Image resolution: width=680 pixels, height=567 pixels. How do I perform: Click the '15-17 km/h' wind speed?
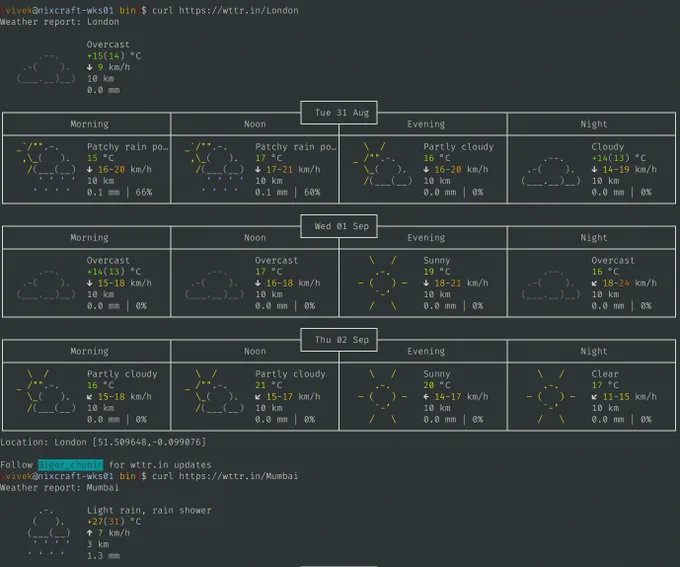pyautogui.click(x=288, y=397)
